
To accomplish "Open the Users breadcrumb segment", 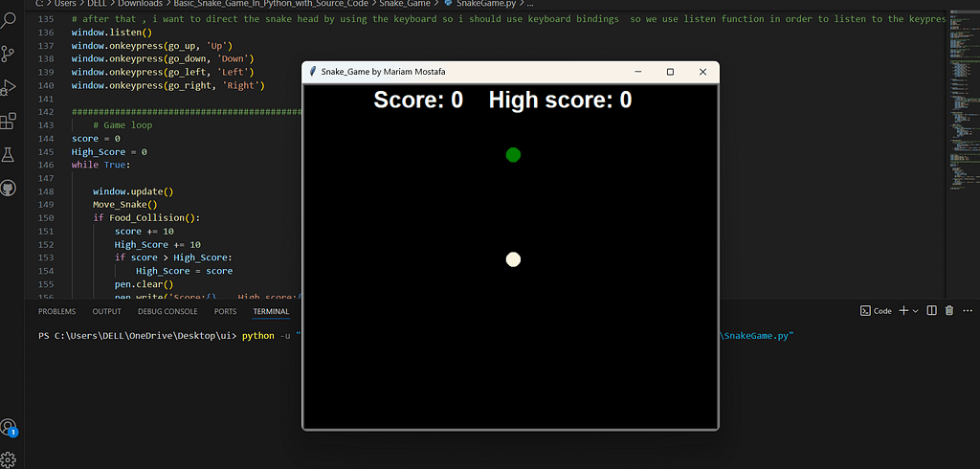I will [x=64, y=3].
